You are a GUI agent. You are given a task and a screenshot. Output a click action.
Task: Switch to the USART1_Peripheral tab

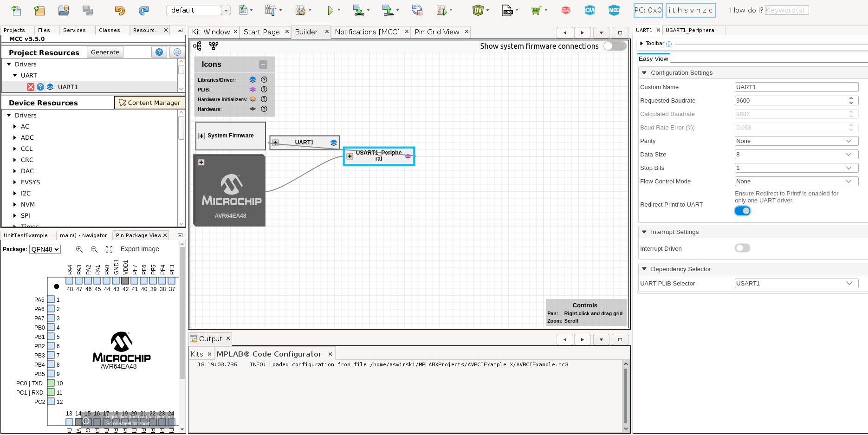691,30
